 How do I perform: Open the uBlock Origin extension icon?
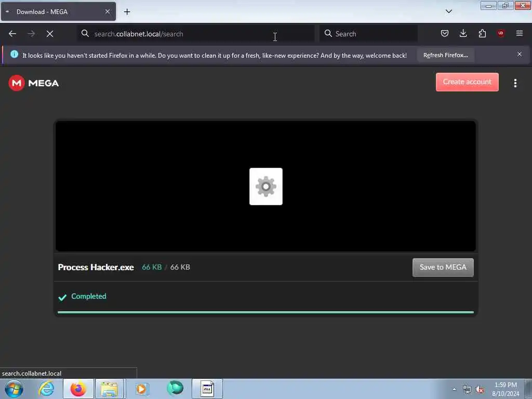click(x=501, y=33)
